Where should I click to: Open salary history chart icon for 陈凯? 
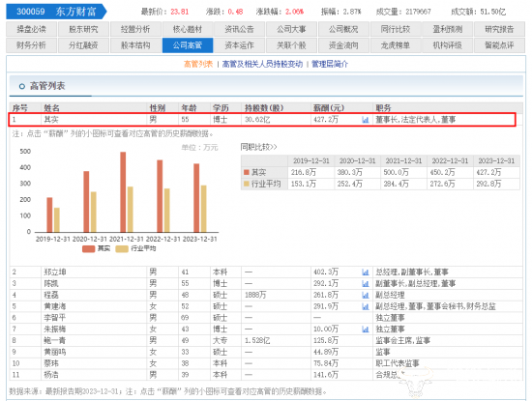coord(365,284)
